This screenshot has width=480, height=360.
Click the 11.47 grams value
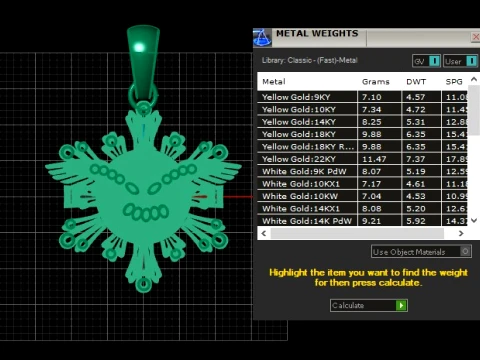pyautogui.click(x=374, y=159)
